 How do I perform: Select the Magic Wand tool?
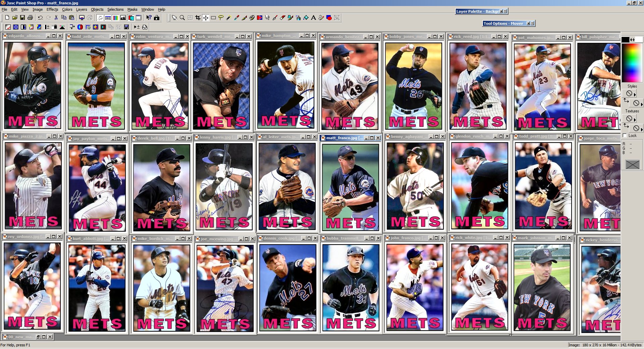pos(229,18)
